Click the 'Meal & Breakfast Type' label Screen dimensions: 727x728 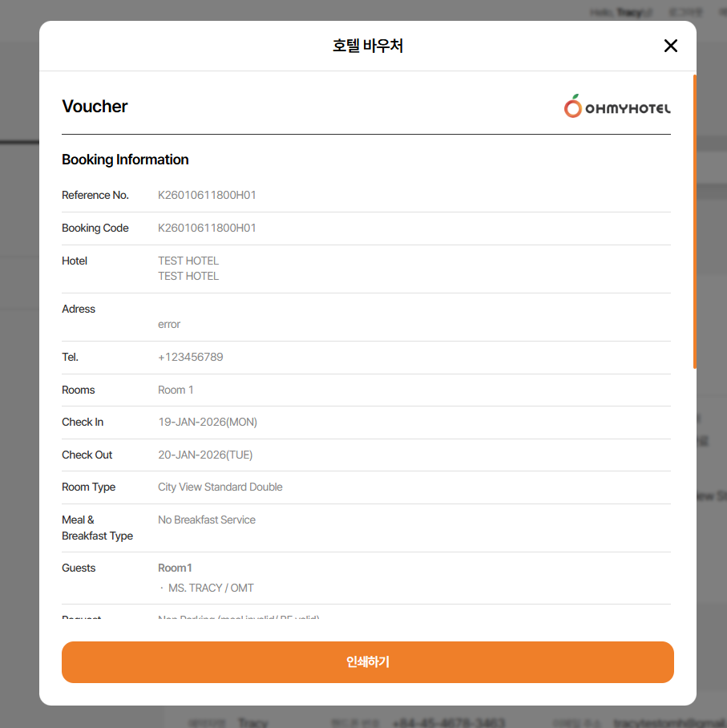[x=98, y=528]
